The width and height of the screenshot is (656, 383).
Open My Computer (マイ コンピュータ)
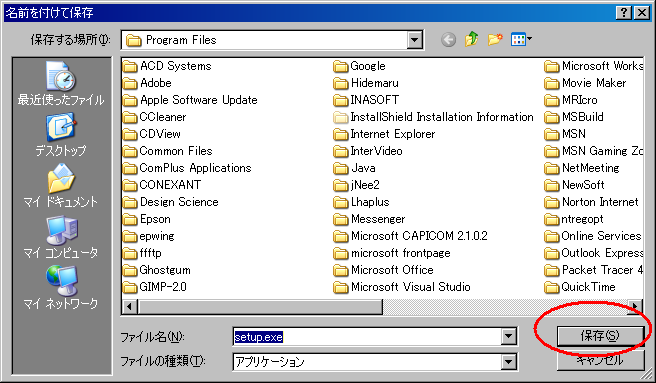click(61, 237)
